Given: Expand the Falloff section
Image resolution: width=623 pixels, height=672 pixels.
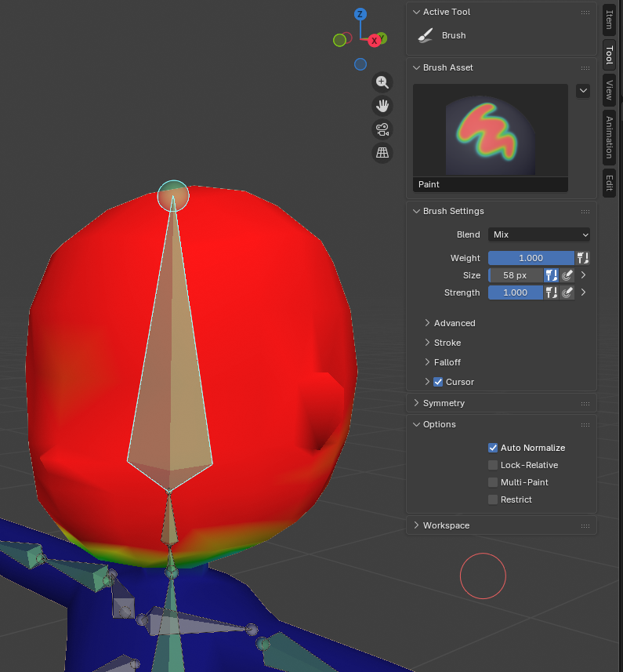Looking at the screenshot, I should coord(447,362).
